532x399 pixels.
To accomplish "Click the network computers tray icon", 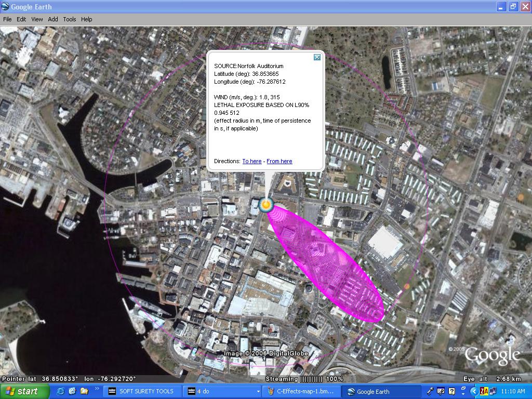I will 493,391.
